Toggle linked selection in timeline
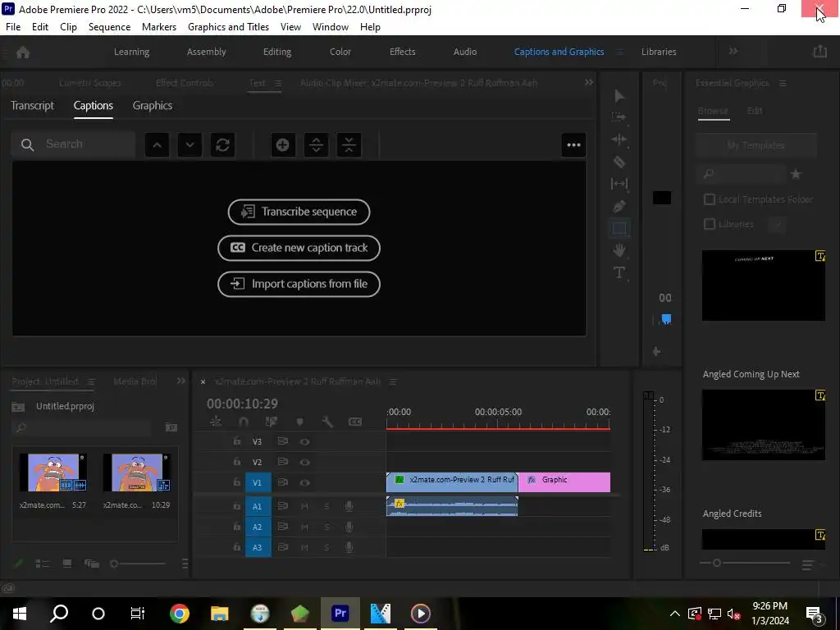The image size is (840, 630). tap(271, 422)
